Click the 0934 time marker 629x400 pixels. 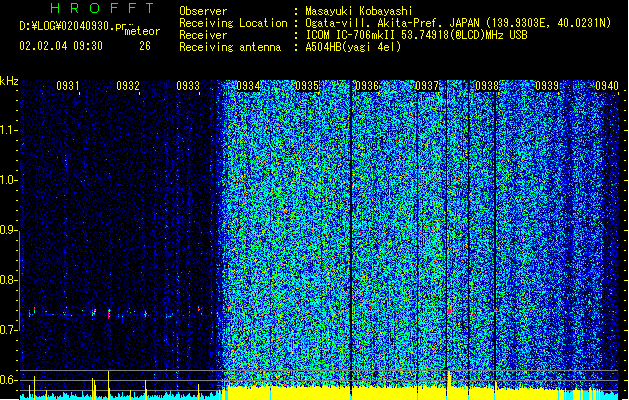(248, 86)
